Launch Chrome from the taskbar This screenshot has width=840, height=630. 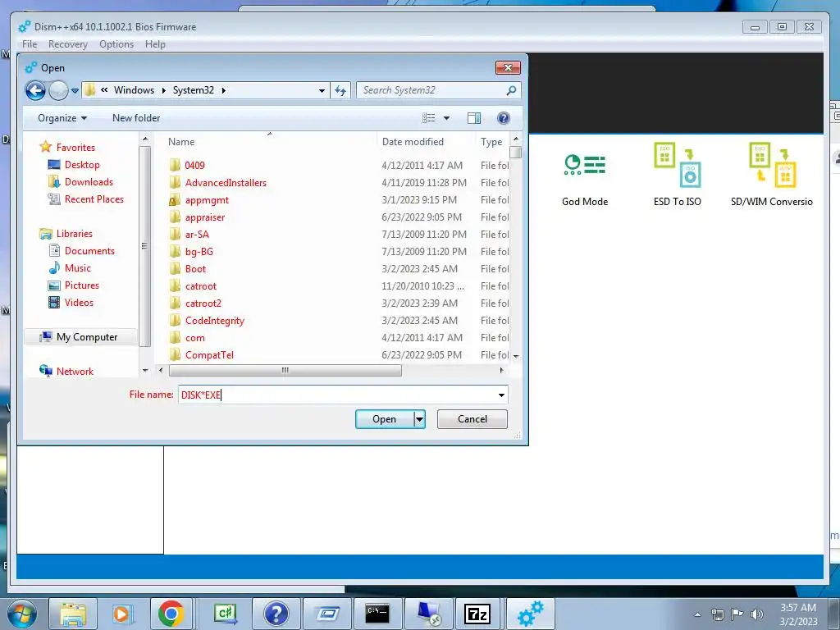(x=171, y=614)
